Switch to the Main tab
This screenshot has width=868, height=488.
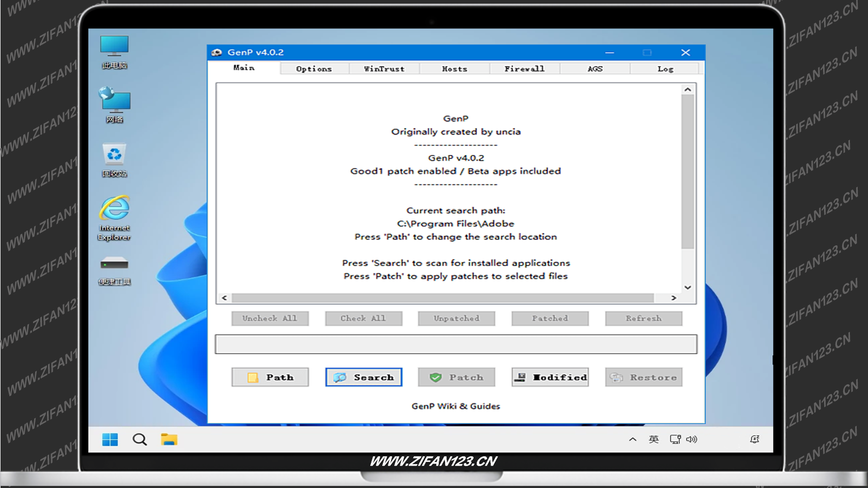(244, 68)
